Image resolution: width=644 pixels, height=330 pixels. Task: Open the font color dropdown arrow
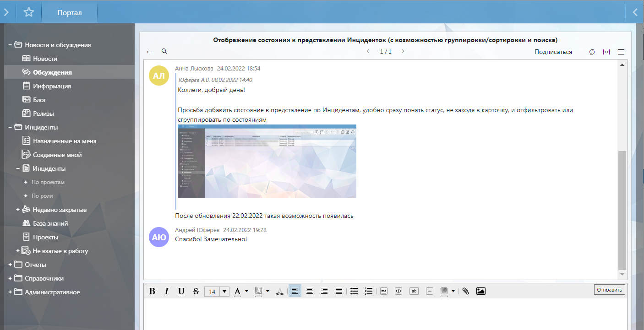pos(246,291)
